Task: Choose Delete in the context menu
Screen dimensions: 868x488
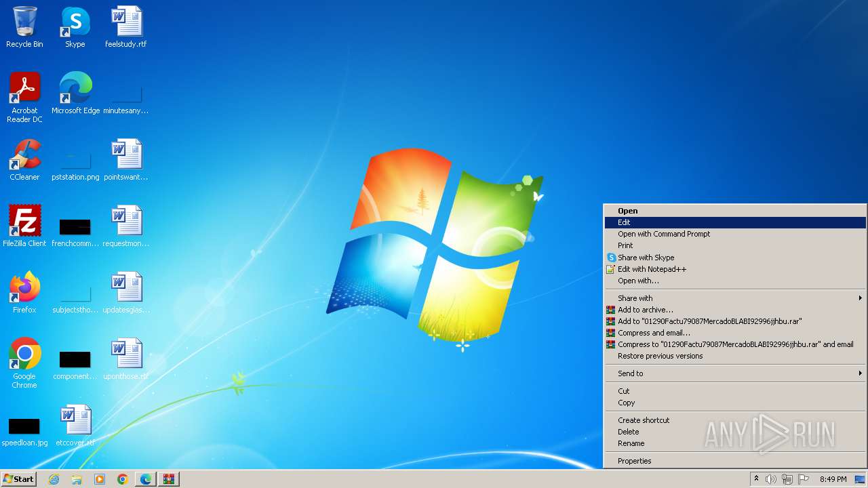Action: [x=735, y=432]
